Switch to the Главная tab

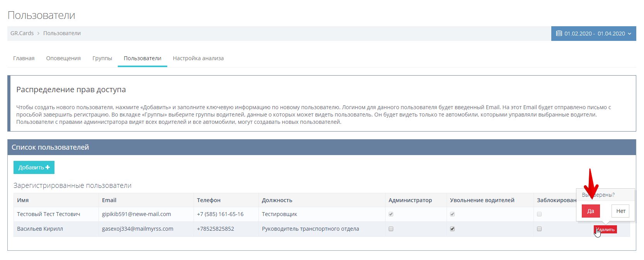pyautogui.click(x=24, y=58)
